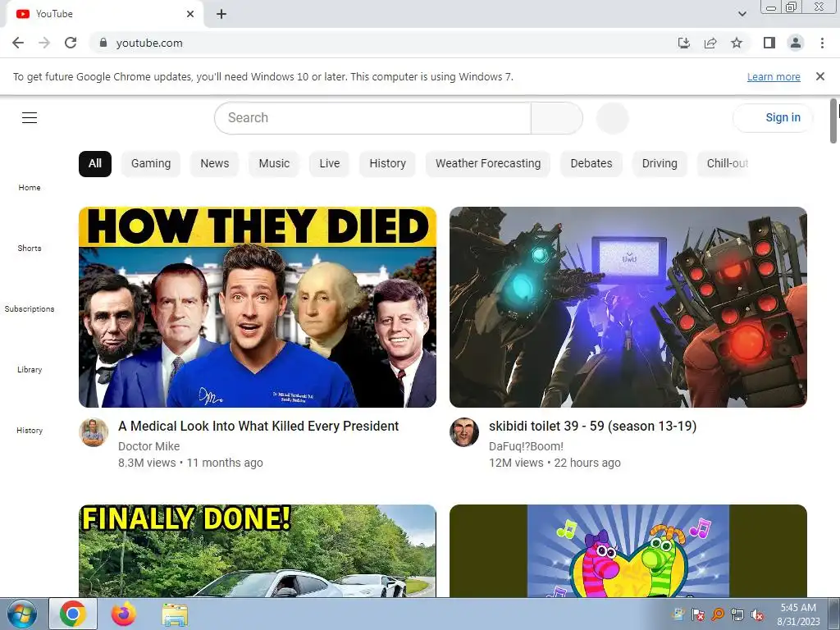Open Windows Explorer from the taskbar
Viewport: 840px width, 630px height.
(x=175, y=614)
